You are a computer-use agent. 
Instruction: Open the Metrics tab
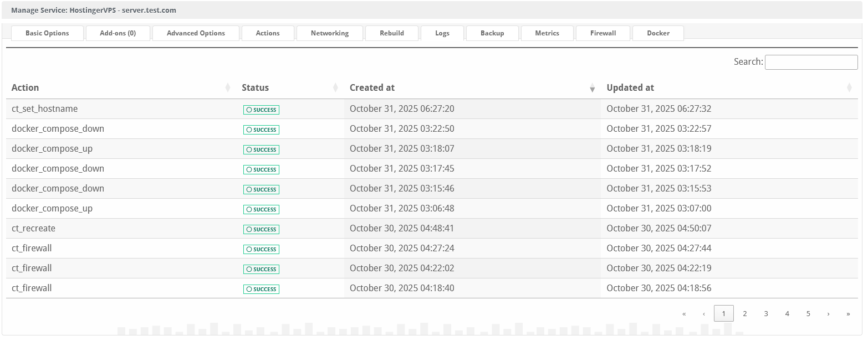click(x=547, y=33)
